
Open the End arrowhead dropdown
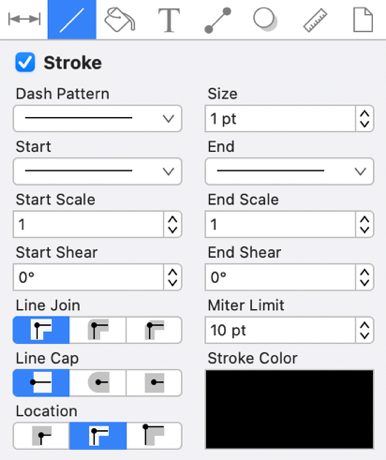pos(289,171)
